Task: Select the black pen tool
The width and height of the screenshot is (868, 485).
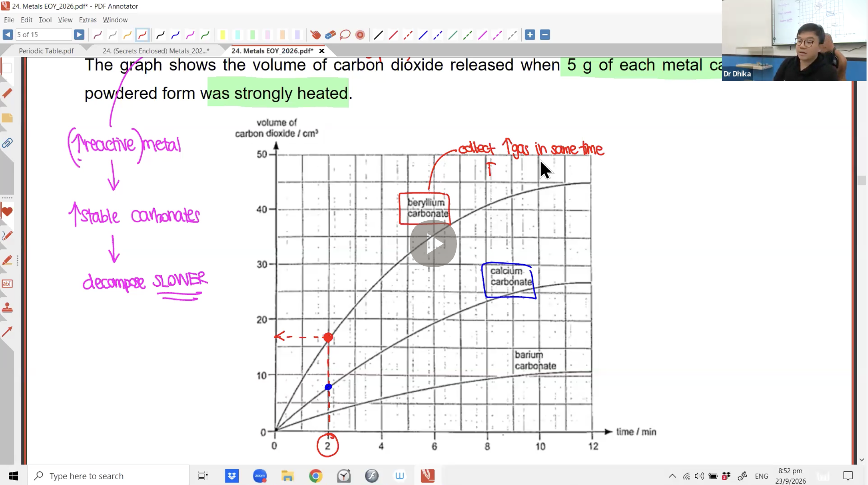Action: (160, 35)
